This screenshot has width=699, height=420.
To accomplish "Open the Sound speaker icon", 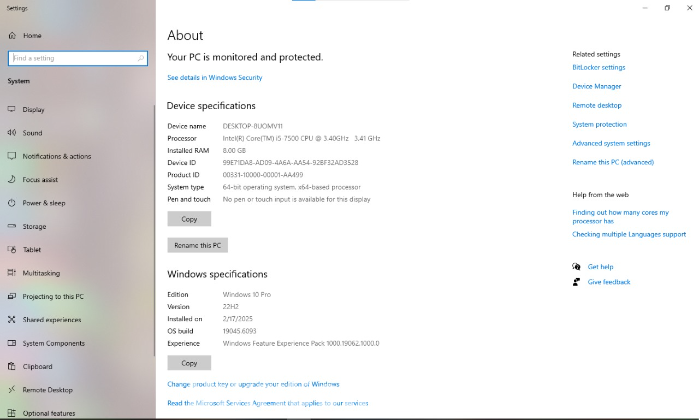I will (12, 132).
